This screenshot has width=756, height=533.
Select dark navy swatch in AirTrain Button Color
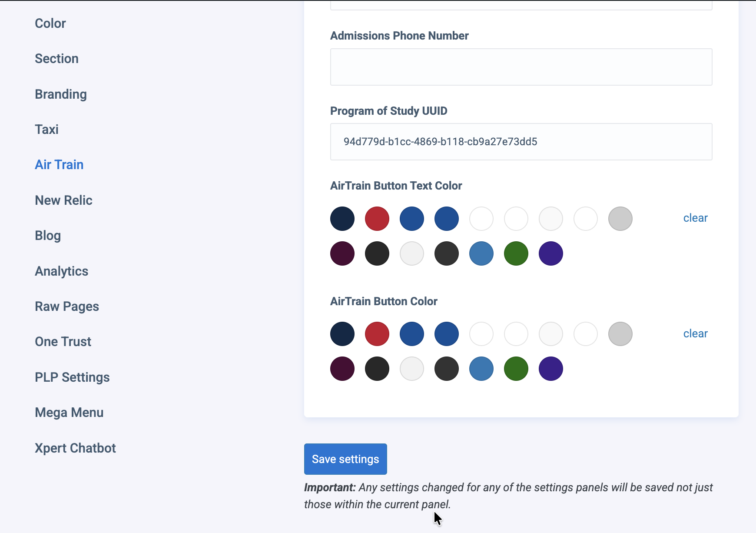[x=342, y=334]
